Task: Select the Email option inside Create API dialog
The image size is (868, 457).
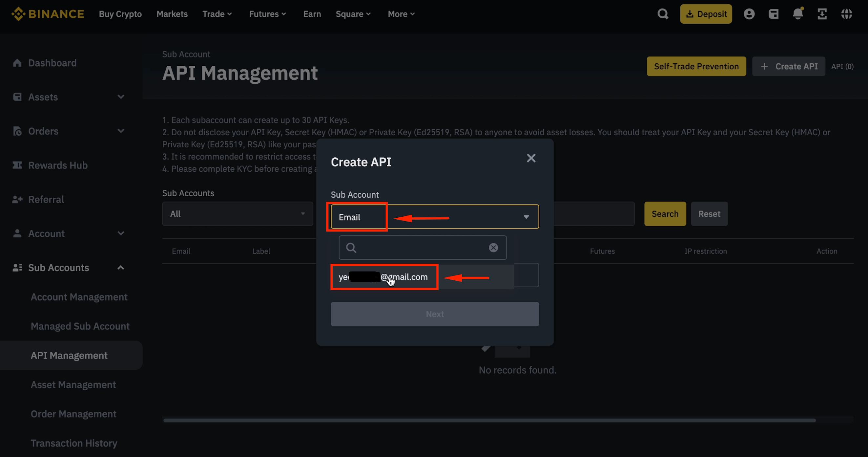Action: [x=357, y=217]
